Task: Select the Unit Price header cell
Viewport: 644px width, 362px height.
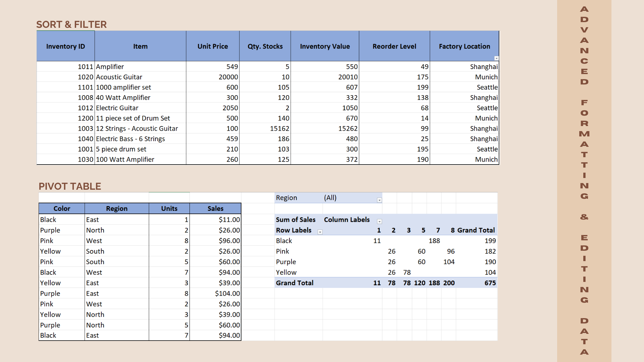Action: tap(213, 46)
